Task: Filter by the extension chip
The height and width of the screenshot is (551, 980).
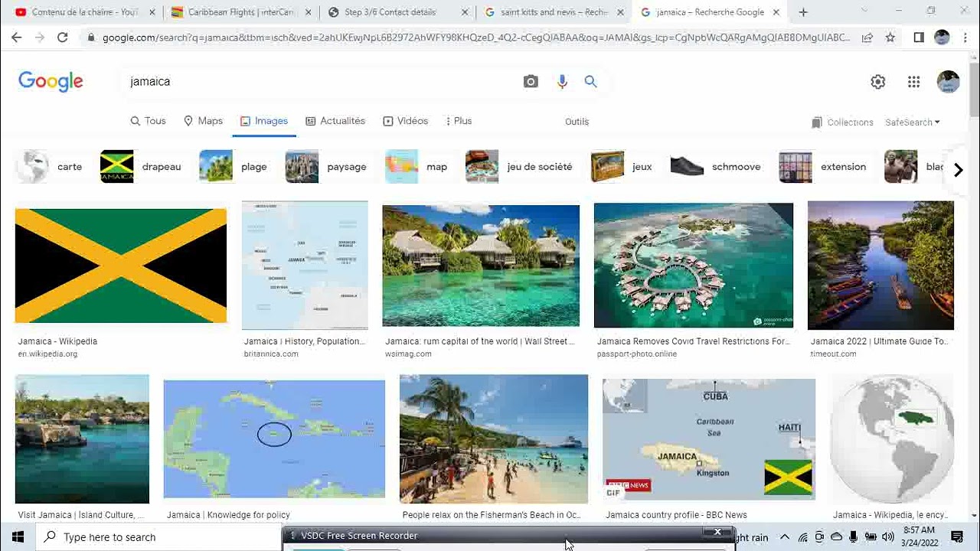Action: click(823, 167)
